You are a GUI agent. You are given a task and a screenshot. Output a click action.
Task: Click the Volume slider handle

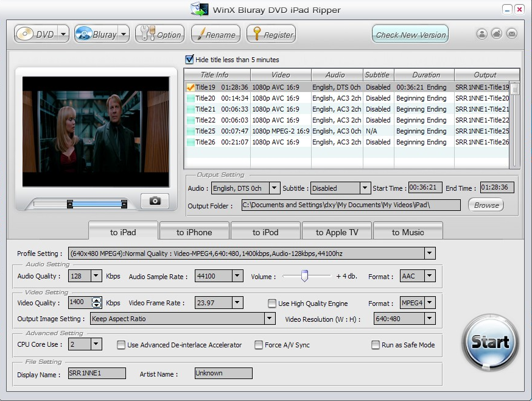tap(304, 276)
